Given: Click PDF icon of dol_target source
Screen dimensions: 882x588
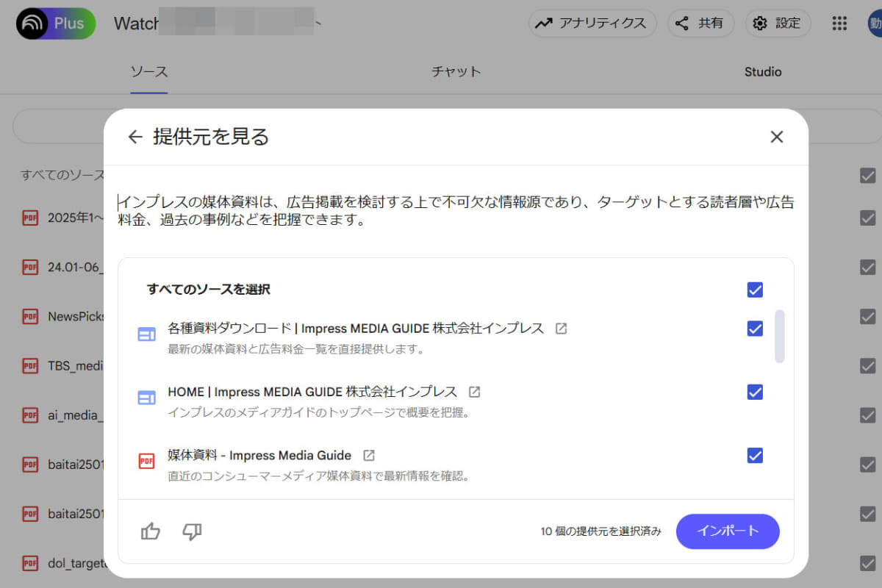Looking at the screenshot, I should pyautogui.click(x=30, y=564).
